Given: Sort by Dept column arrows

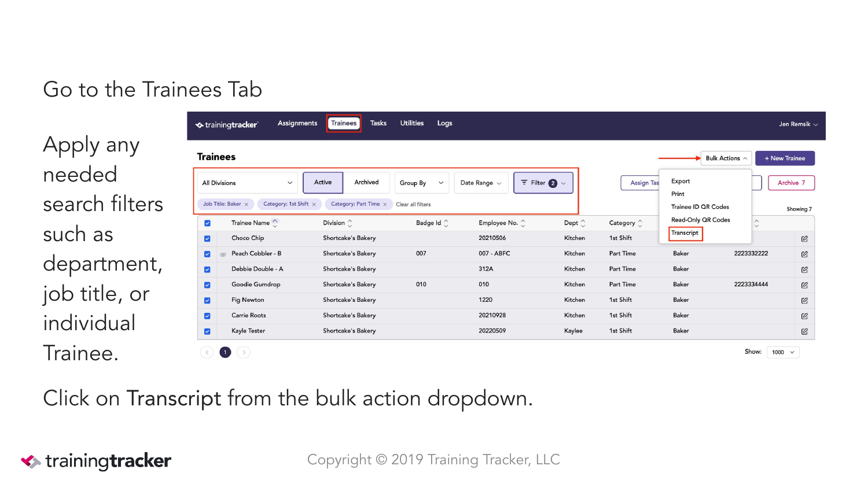Looking at the screenshot, I should pos(583,223).
